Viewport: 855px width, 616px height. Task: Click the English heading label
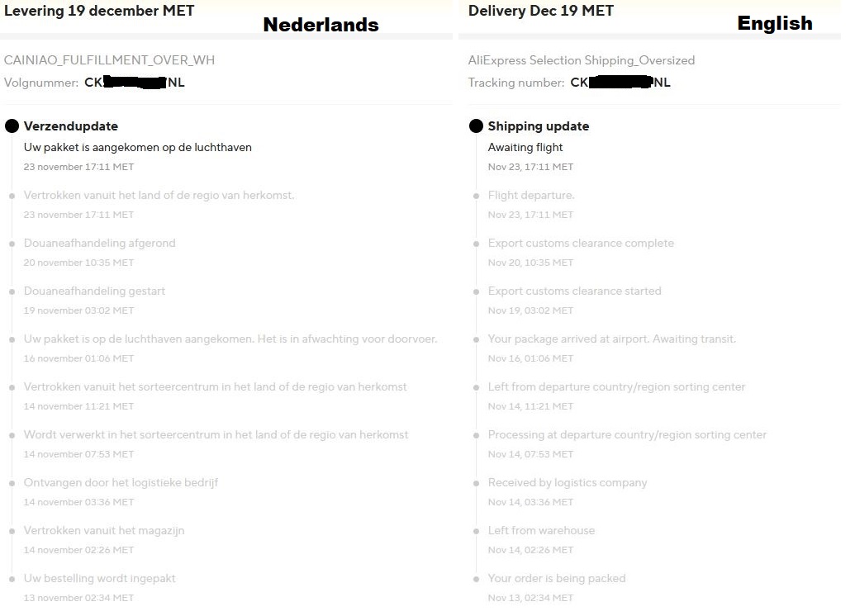tap(775, 23)
